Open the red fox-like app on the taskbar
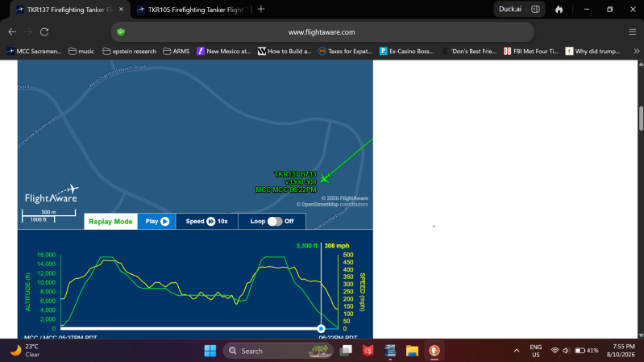The height and width of the screenshot is (362, 644). click(368, 351)
